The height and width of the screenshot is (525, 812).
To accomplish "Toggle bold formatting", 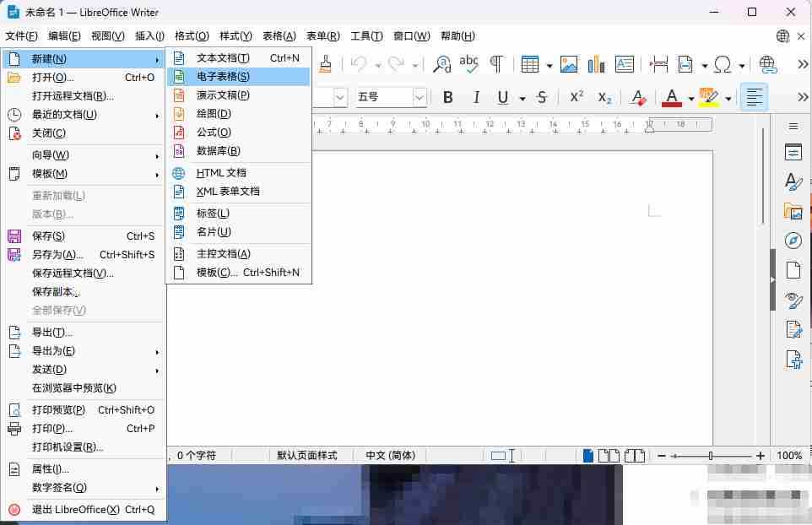I will (x=448, y=97).
